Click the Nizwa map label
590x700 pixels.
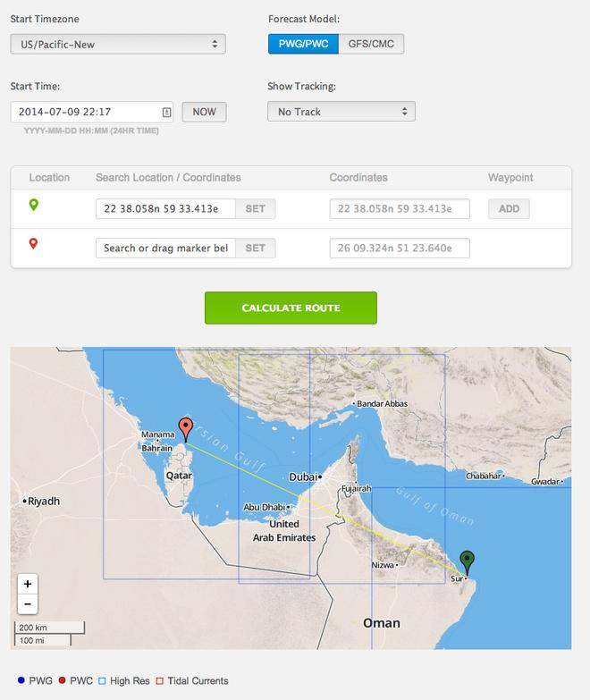[x=383, y=565]
